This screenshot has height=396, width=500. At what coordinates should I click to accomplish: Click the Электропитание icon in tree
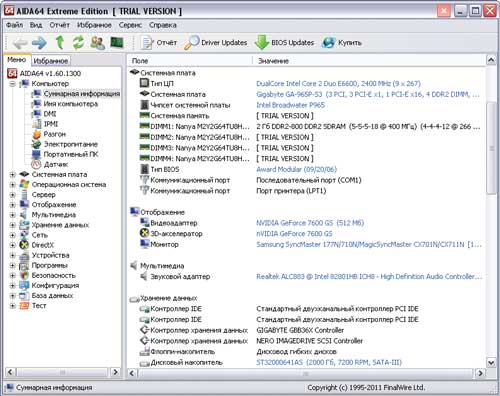pyautogui.click(x=36, y=144)
